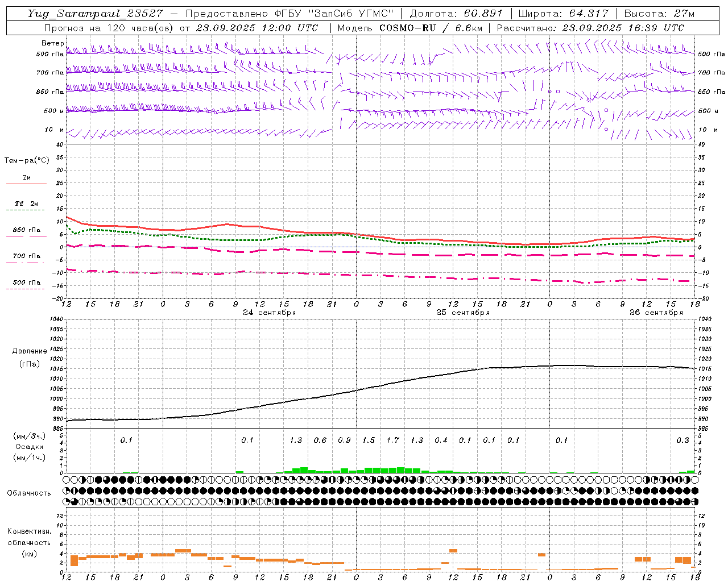Click the Облачность row label
728x582 pixels.
[x=29, y=493]
